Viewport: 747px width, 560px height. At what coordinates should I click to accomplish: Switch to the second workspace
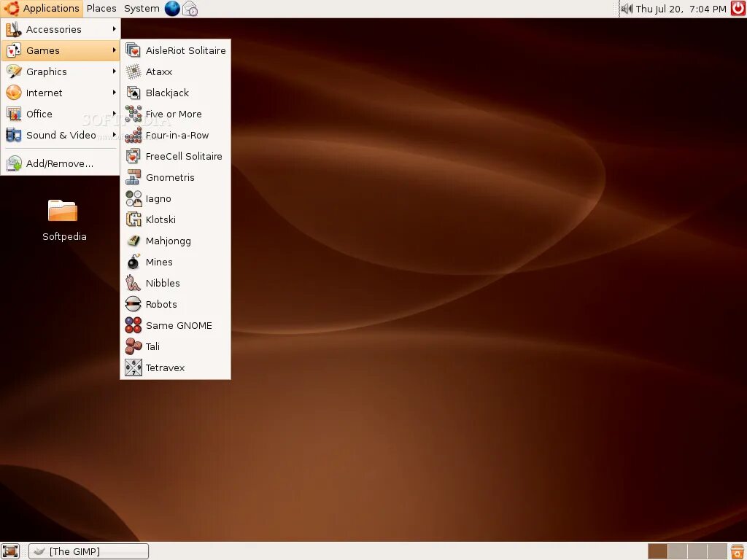(678, 551)
